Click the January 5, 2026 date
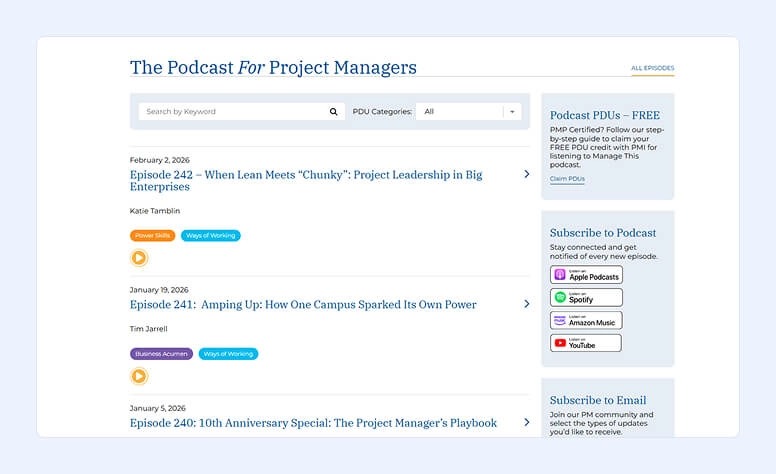 tap(157, 408)
